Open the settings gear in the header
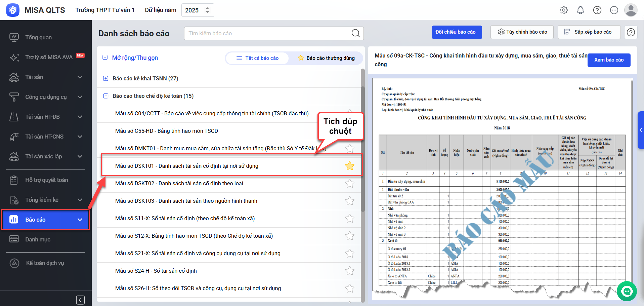 [564, 10]
